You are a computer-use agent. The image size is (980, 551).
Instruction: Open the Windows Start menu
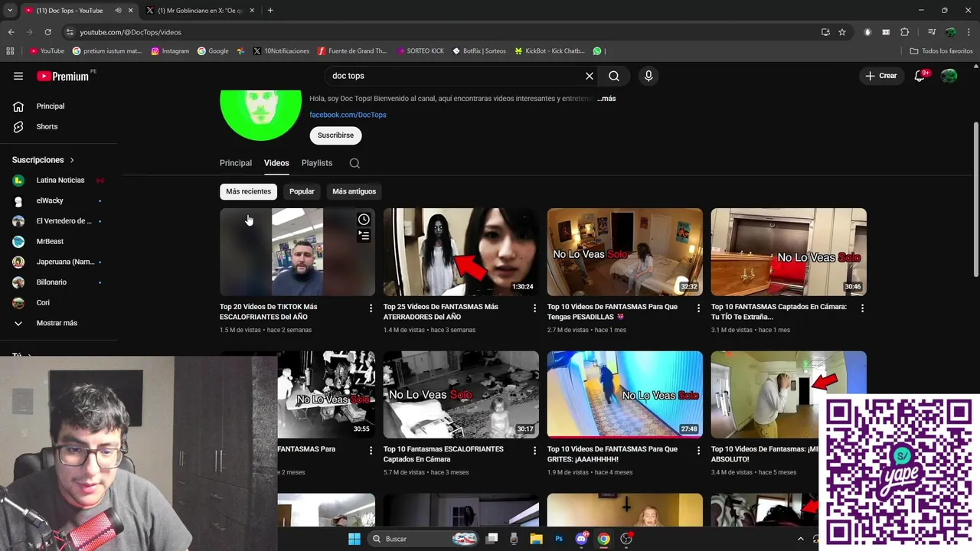[x=354, y=539]
